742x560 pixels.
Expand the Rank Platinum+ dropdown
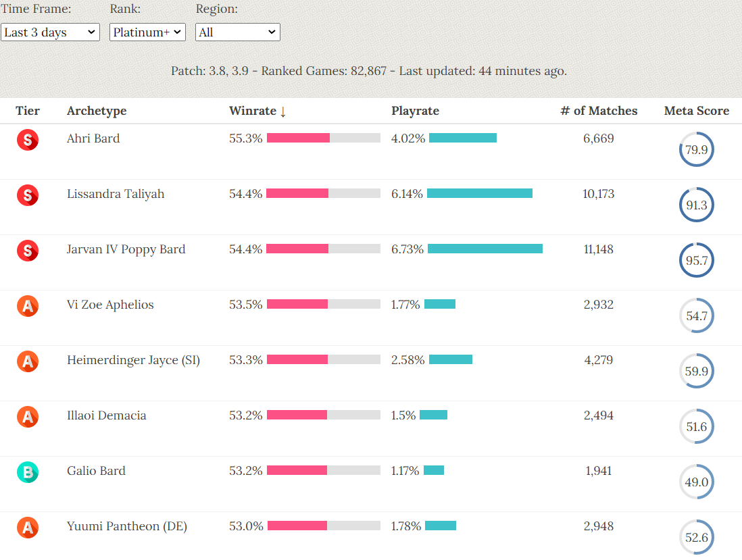tap(147, 32)
